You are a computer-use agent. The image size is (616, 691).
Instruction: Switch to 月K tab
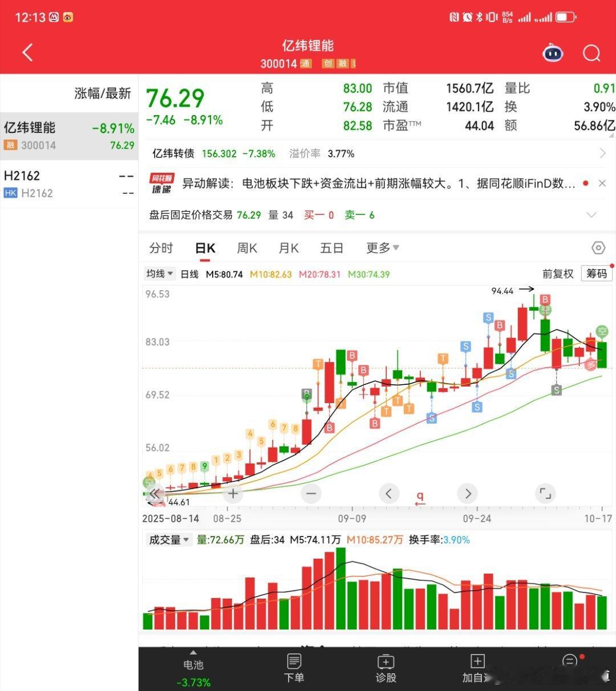[289, 248]
